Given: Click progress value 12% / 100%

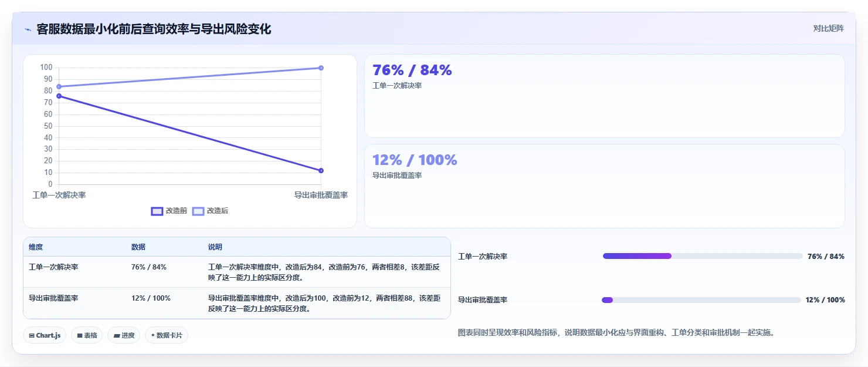Looking at the screenshot, I should point(825,300).
